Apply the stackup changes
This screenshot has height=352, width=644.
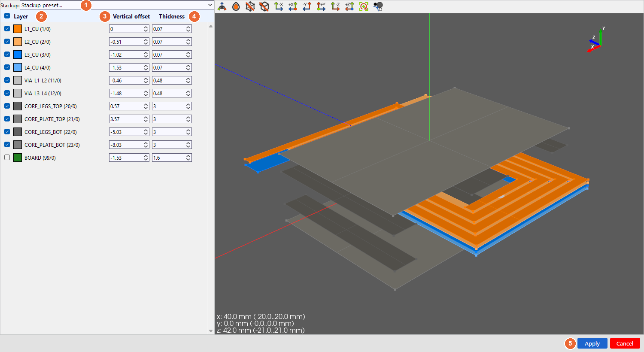[592, 343]
